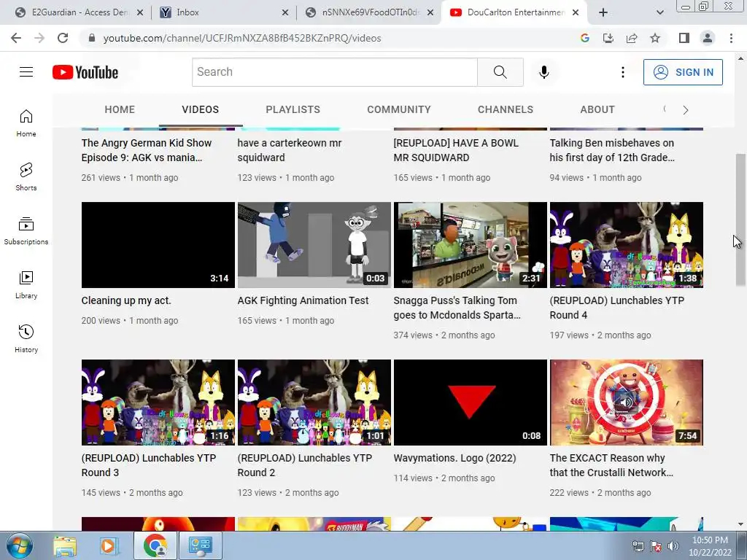This screenshot has width=747, height=560.
Task: Open the YouTube hamburger guide menu
Action: point(26,72)
